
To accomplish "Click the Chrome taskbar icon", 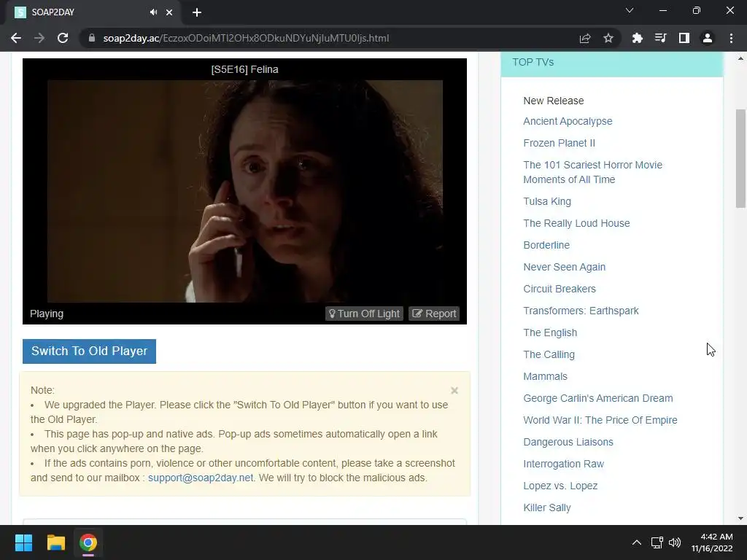I will [88, 542].
